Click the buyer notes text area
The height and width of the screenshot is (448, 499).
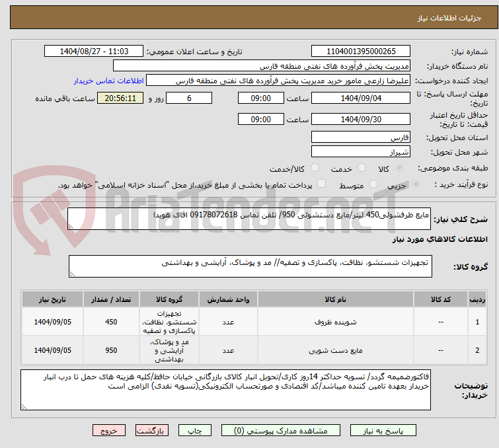225,390
